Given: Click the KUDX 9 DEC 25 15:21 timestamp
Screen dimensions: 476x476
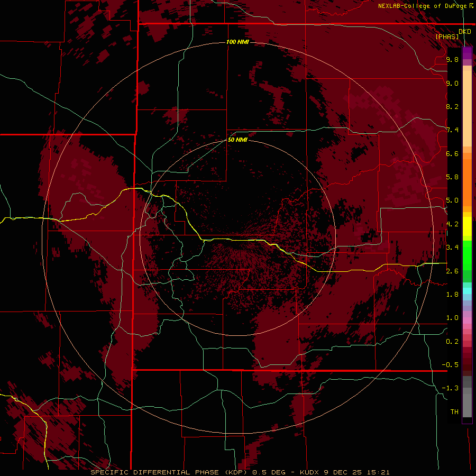Looking at the screenshot, I should coord(344,472).
